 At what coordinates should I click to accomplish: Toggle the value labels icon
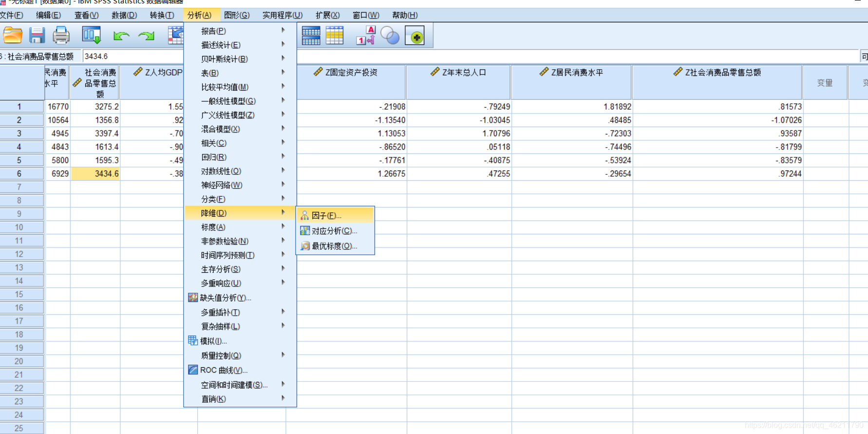pos(366,36)
